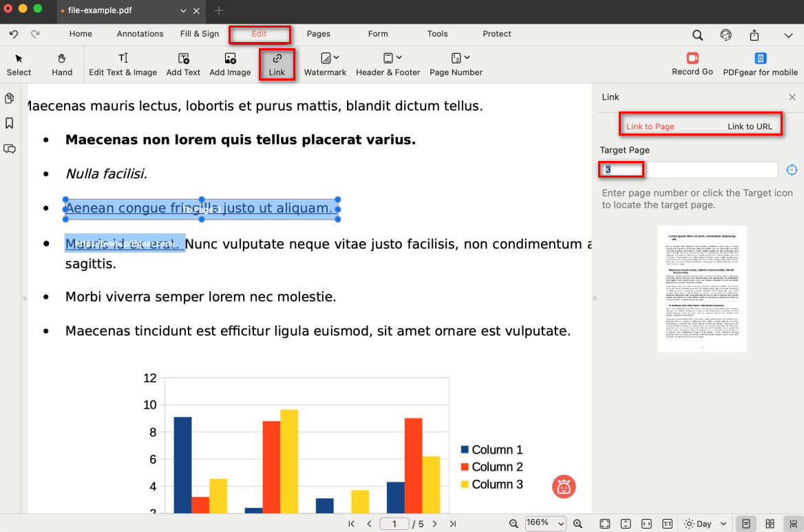Go to the next page arrow

pos(434,524)
